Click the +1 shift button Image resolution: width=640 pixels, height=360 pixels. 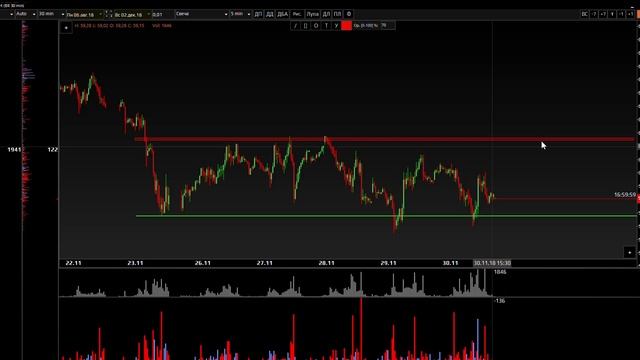[x=630, y=14]
